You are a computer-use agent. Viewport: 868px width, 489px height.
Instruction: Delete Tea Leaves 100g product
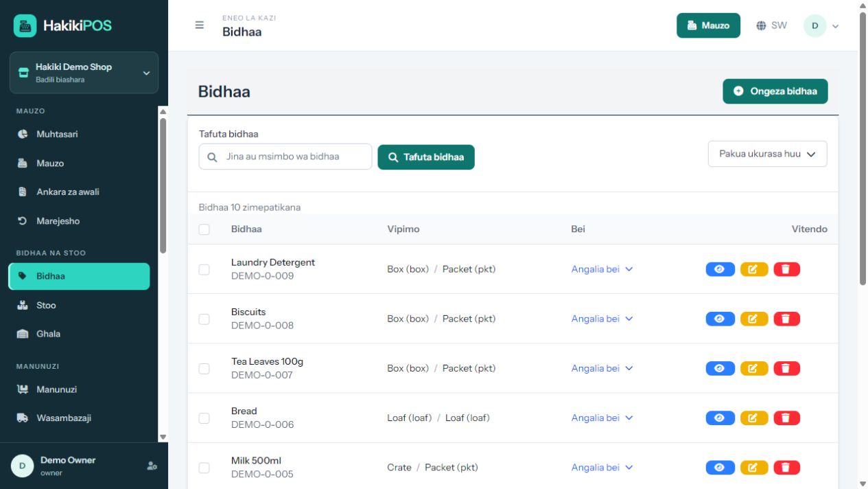pos(786,368)
